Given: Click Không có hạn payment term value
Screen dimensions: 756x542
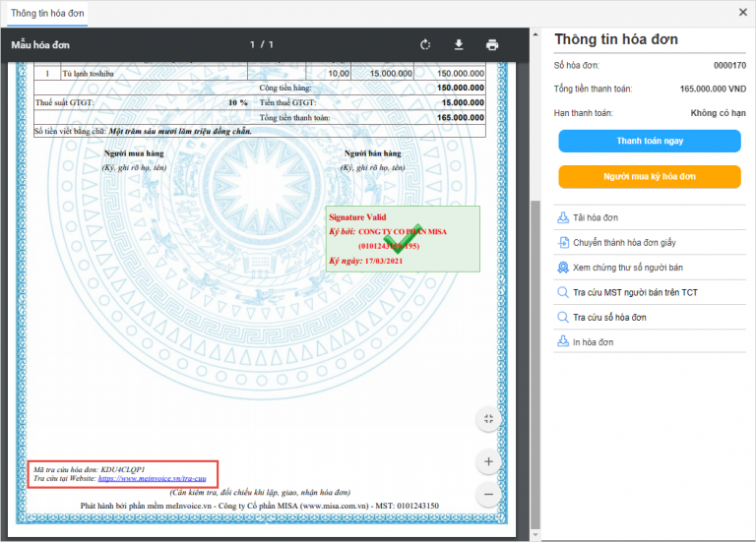Looking at the screenshot, I should 718,113.
